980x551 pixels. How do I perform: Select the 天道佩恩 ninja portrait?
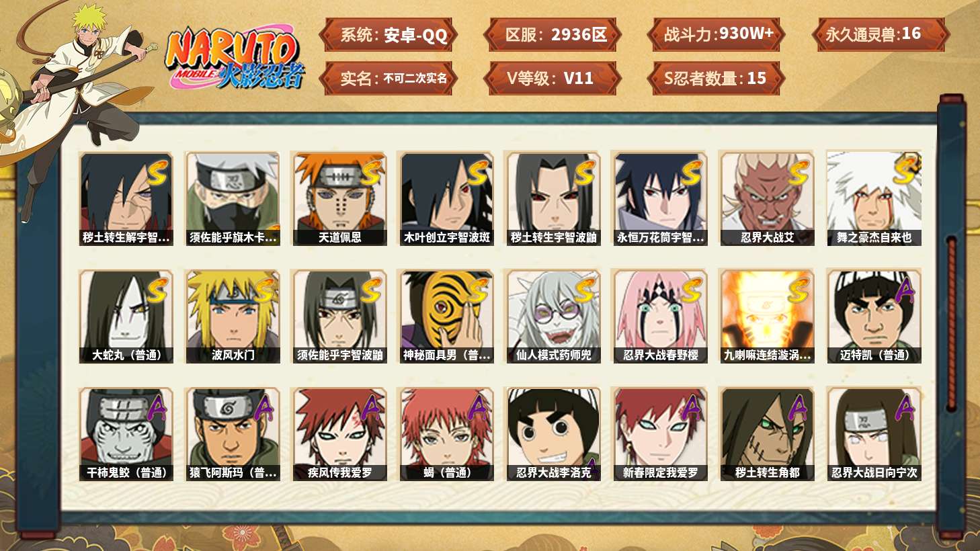(339, 198)
